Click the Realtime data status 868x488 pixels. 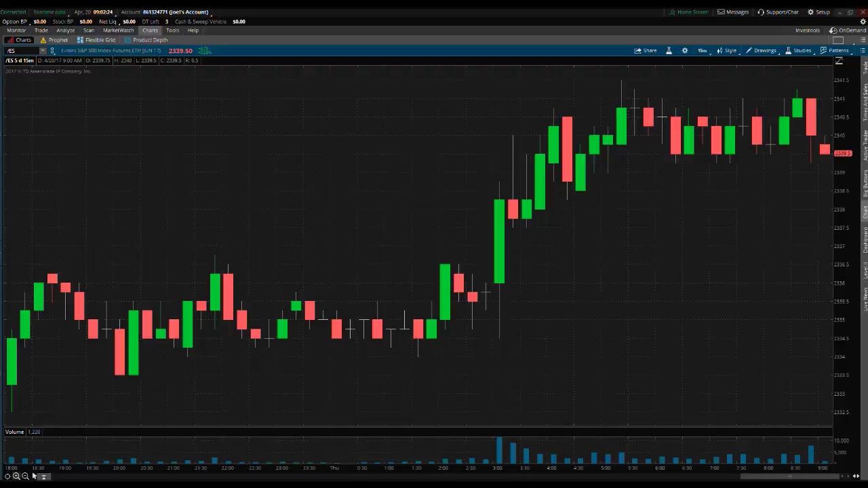tap(50, 12)
